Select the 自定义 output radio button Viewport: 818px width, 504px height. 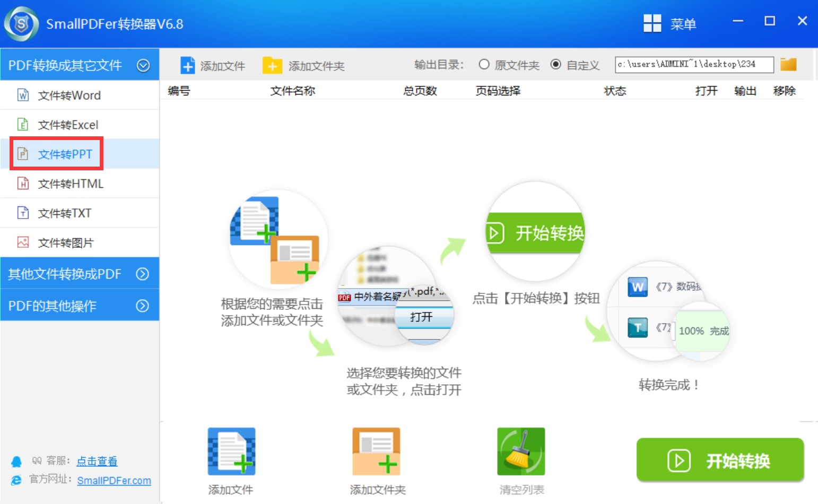click(x=555, y=64)
